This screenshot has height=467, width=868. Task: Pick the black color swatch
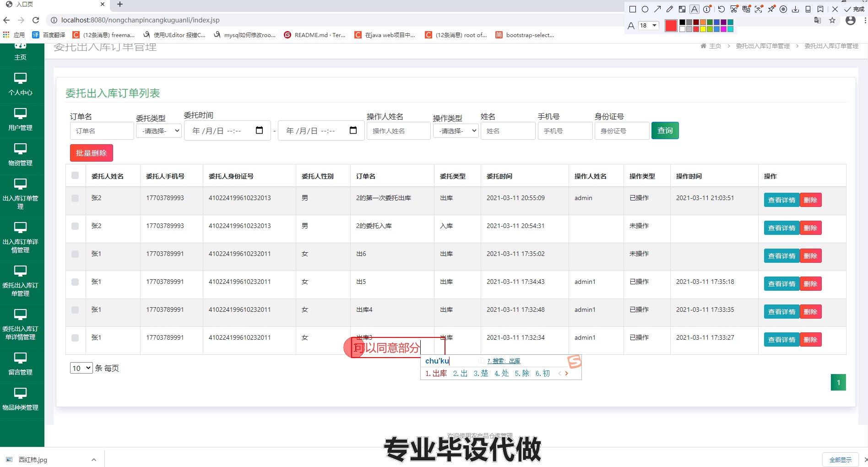pos(682,22)
